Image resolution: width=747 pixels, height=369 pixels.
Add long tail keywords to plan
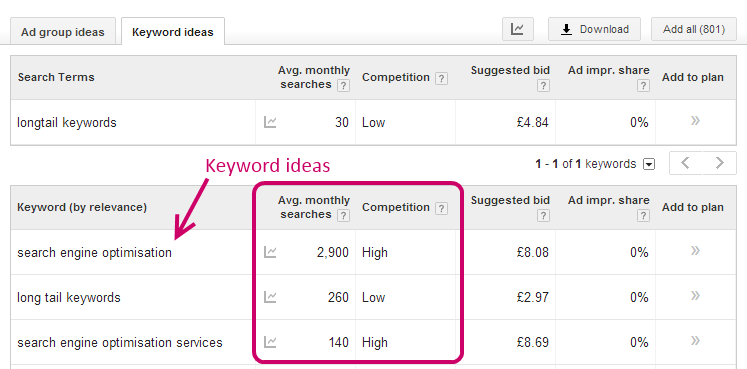(x=695, y=296)
